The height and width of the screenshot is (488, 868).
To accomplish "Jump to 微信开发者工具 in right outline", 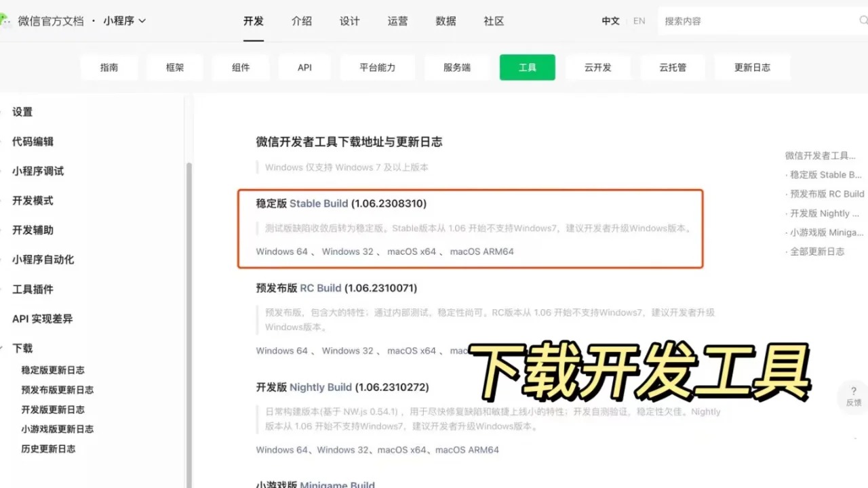I will pyautogui.click(x=821, y=155).
